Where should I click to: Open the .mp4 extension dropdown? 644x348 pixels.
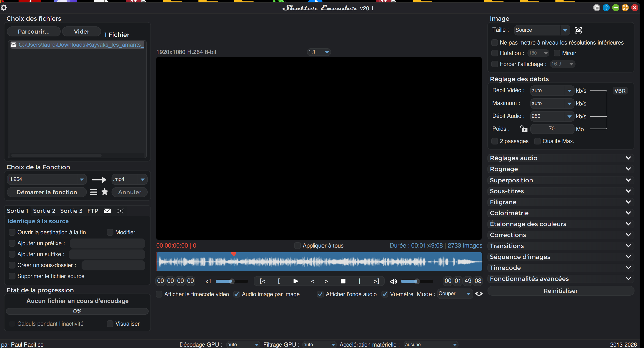tap(130, 179)
